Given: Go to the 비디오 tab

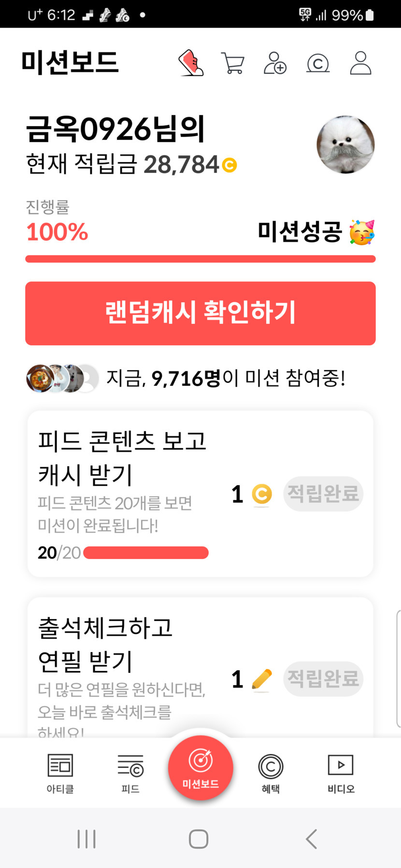Looking at the screenshot, I should (x=341, y=773).
